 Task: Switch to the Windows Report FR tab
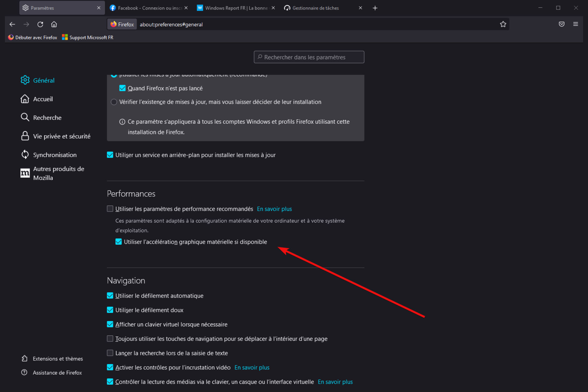click(x=236, y=8)
